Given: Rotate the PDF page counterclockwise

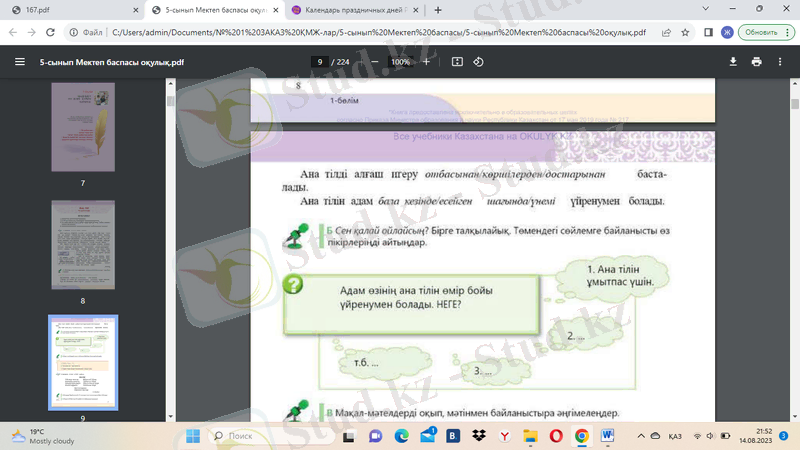Looking at the screenshot, I should coord(478,61).
